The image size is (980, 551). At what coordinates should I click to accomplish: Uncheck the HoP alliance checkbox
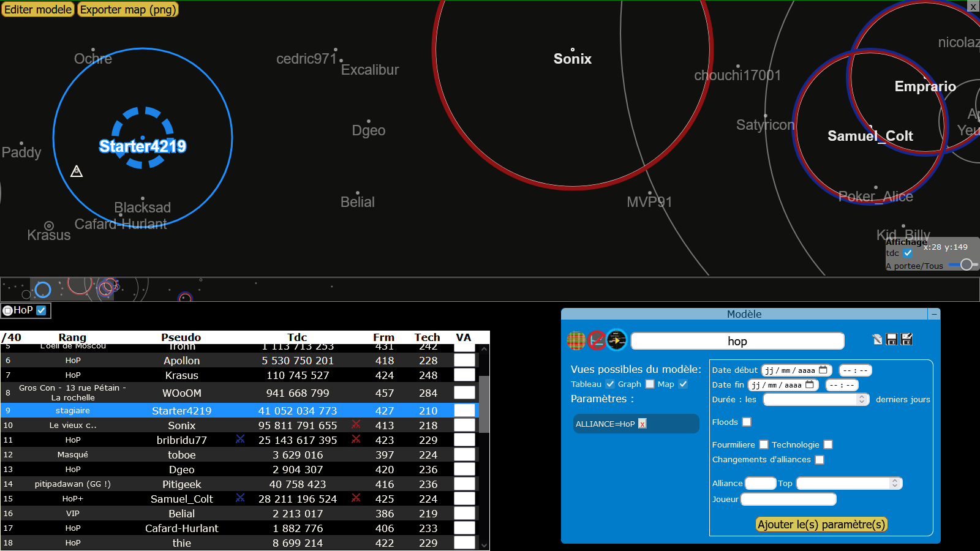click(41, 310)
